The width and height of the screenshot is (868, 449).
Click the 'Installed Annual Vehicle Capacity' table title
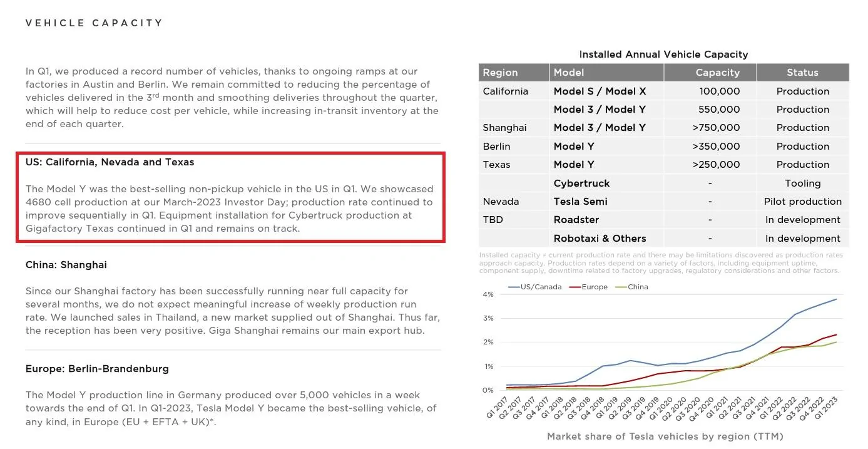pyautogui.click(x=663, y=54)
